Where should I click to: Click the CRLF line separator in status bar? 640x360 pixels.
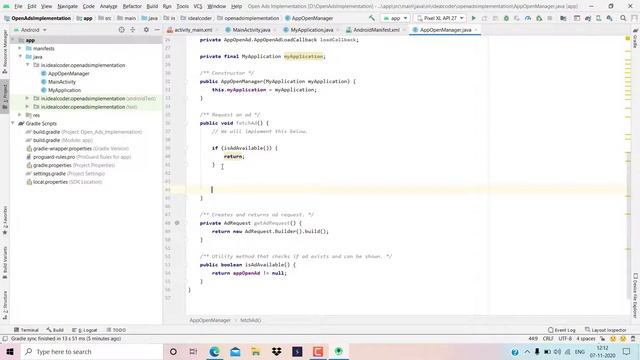coord(548,339)
